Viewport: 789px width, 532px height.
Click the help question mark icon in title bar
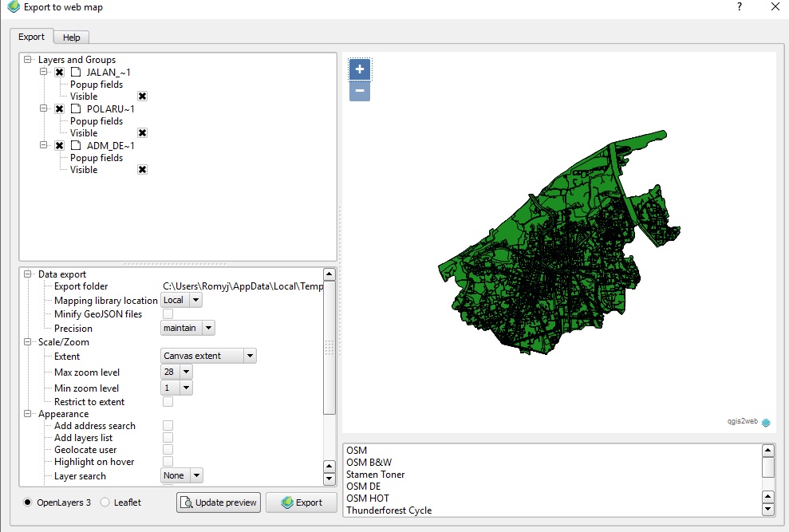point(739,7)
